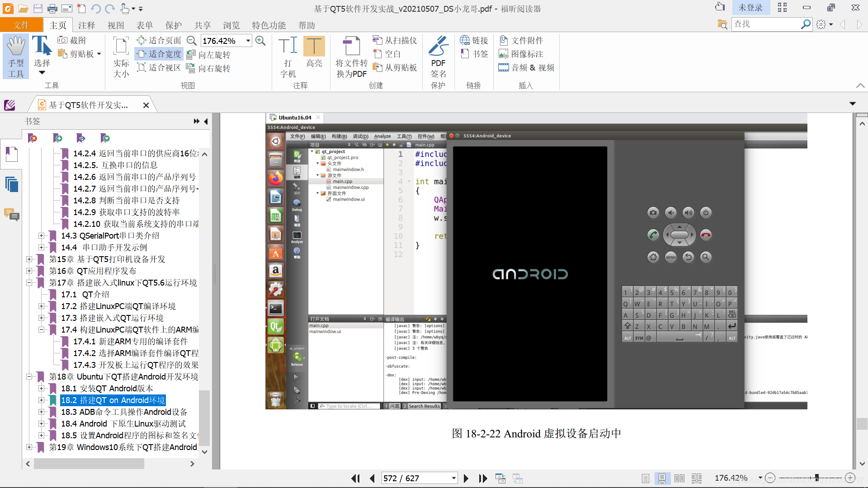Collapse Chapter 18 Ubuntu Android bookmark
The height and width of the screenshot is (488, 868).
29,377
